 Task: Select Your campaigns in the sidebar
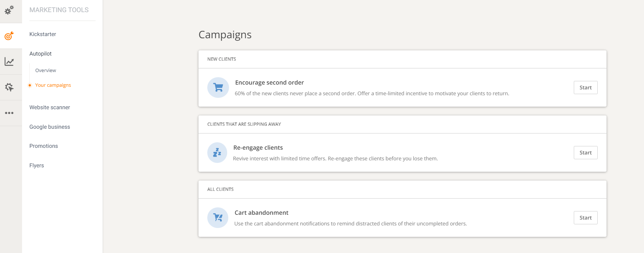click(53, 85)
